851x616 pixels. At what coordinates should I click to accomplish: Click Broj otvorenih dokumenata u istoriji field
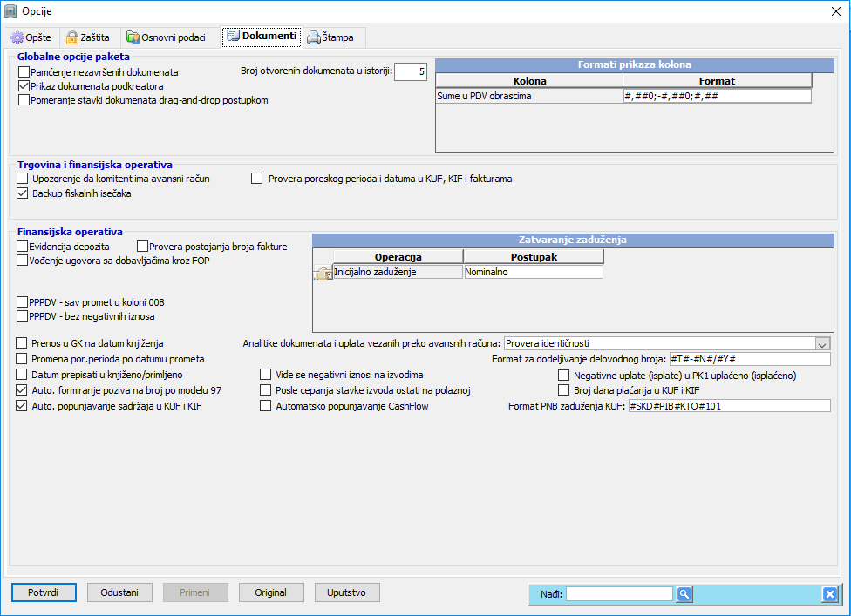[x=411, y=71]
